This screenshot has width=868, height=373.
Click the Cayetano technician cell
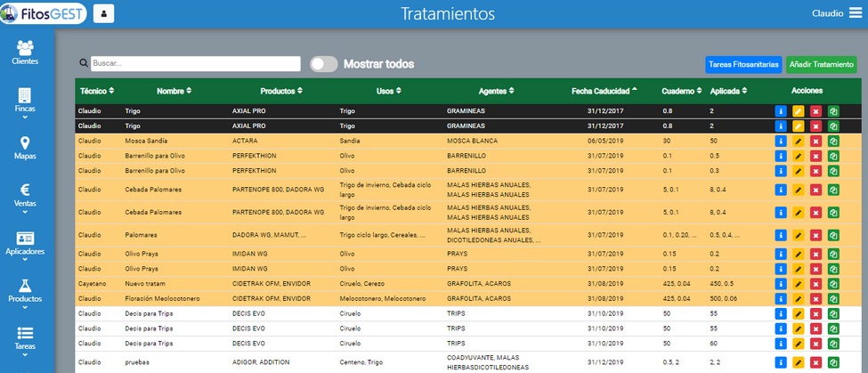pyautogui.click(x=93, y=283)
